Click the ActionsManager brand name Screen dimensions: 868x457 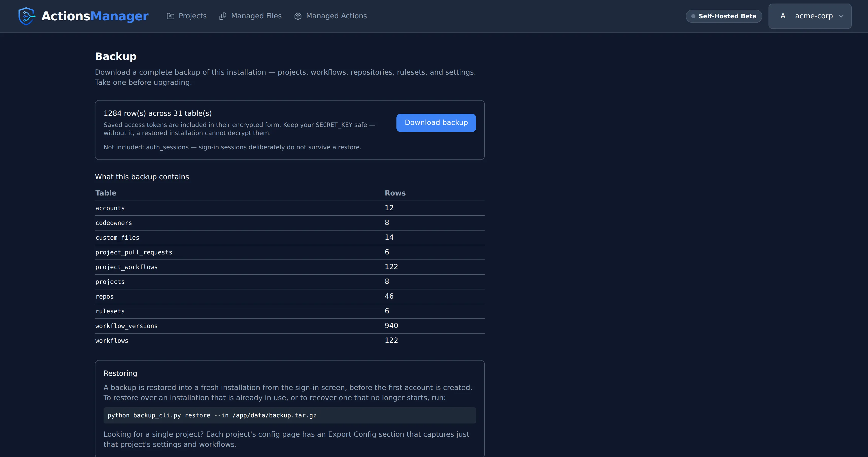coord(95,16)
